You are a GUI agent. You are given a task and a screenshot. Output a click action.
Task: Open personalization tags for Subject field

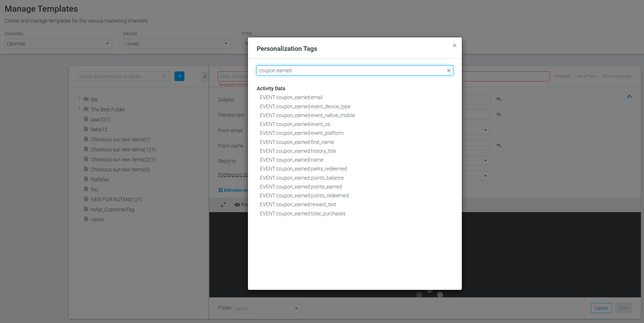pyautogui.click(x=499, y=99)
